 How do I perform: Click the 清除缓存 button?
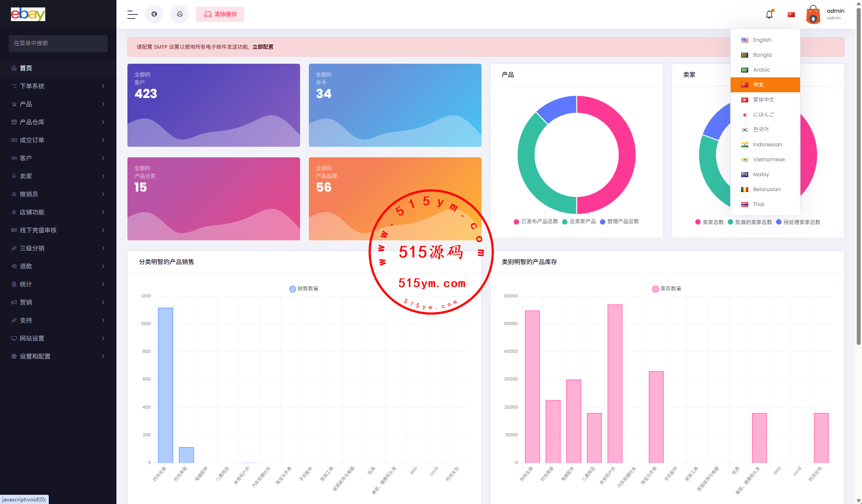[220, 15]
